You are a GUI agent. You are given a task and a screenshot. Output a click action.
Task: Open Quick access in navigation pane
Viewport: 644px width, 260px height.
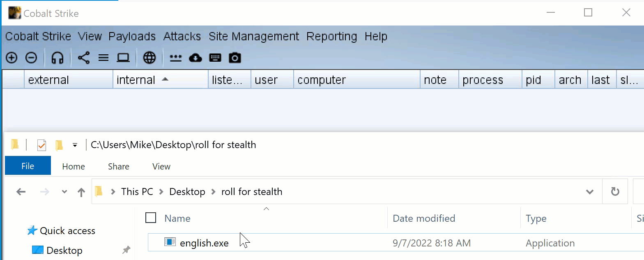pyautogui.click(x=67, y=231)
